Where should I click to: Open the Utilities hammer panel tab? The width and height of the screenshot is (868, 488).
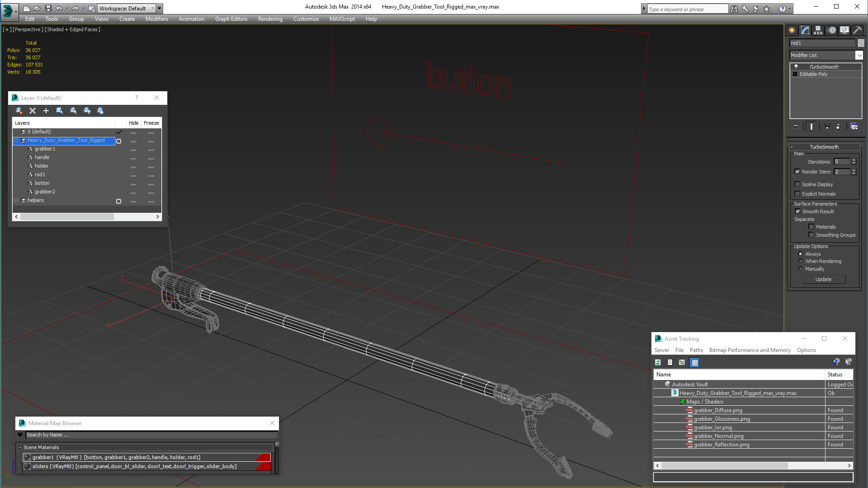tap(857, 30)
